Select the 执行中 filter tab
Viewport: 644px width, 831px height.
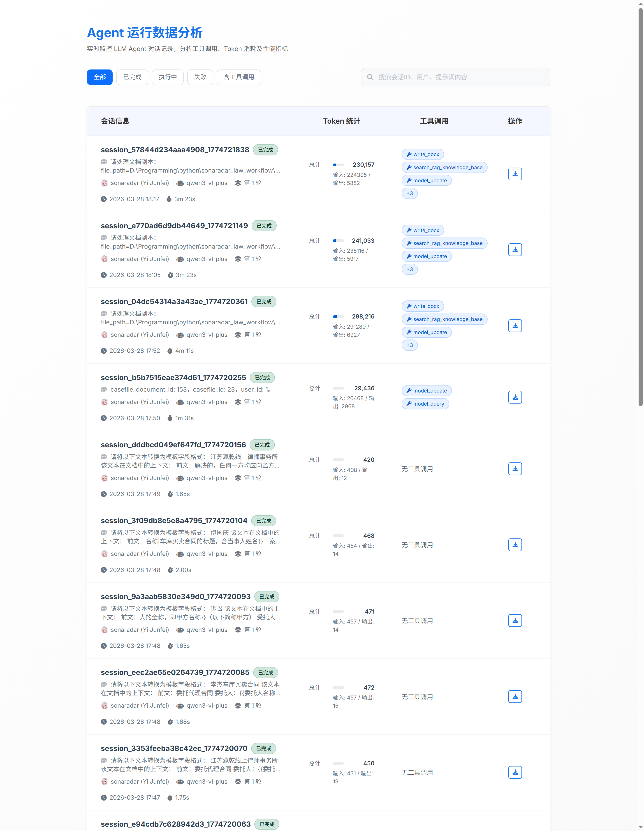tap(167, 77)
